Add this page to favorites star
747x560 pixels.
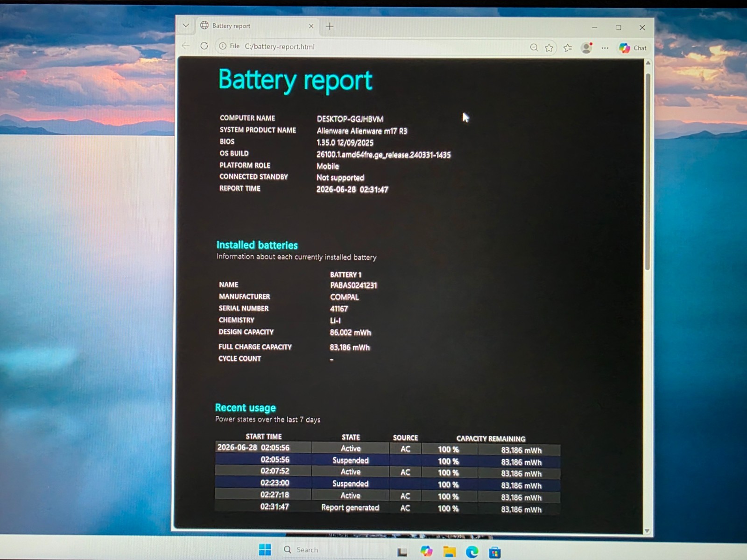549,48
